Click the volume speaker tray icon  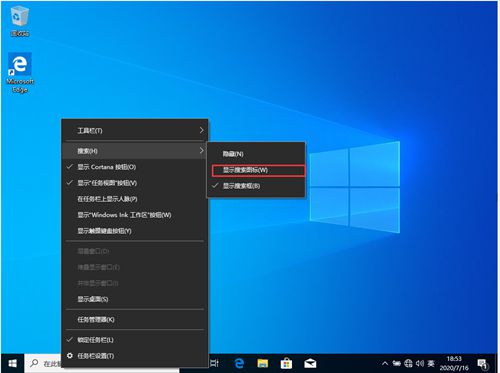(420, 363)
